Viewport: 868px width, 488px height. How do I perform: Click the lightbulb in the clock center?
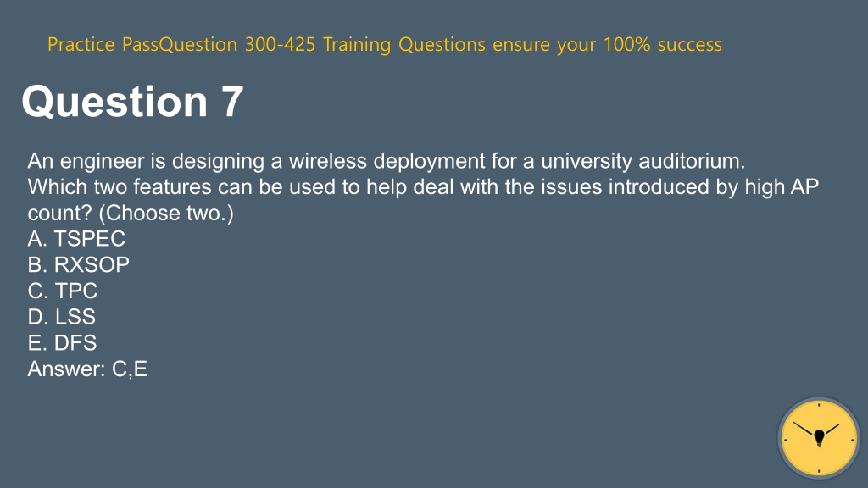click(x=820, y=438)
